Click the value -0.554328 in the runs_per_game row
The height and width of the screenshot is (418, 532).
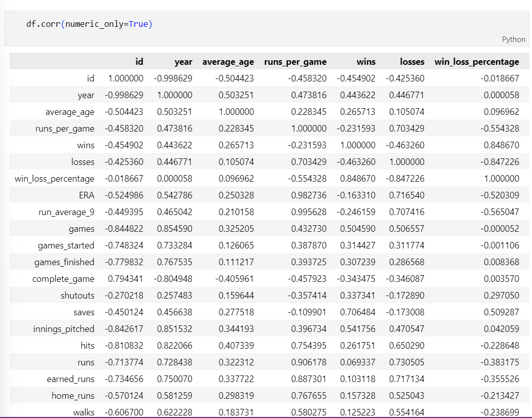tap(500, 129)
